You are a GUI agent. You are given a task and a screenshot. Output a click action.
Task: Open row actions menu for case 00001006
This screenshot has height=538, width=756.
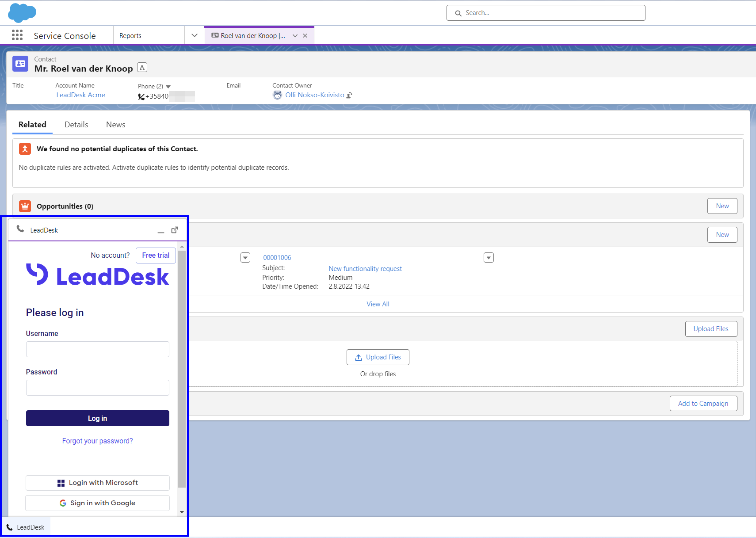coord(489,258)
